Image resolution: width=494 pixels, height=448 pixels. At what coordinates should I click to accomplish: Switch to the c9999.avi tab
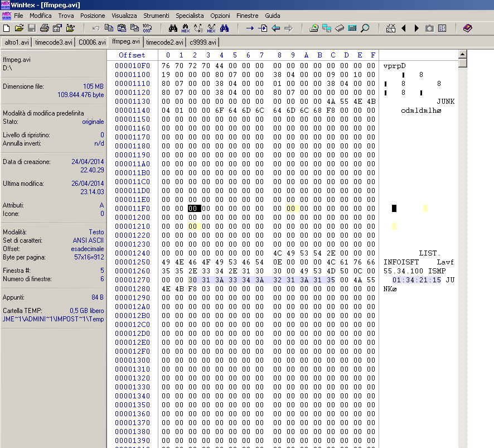tap(203, 42)
